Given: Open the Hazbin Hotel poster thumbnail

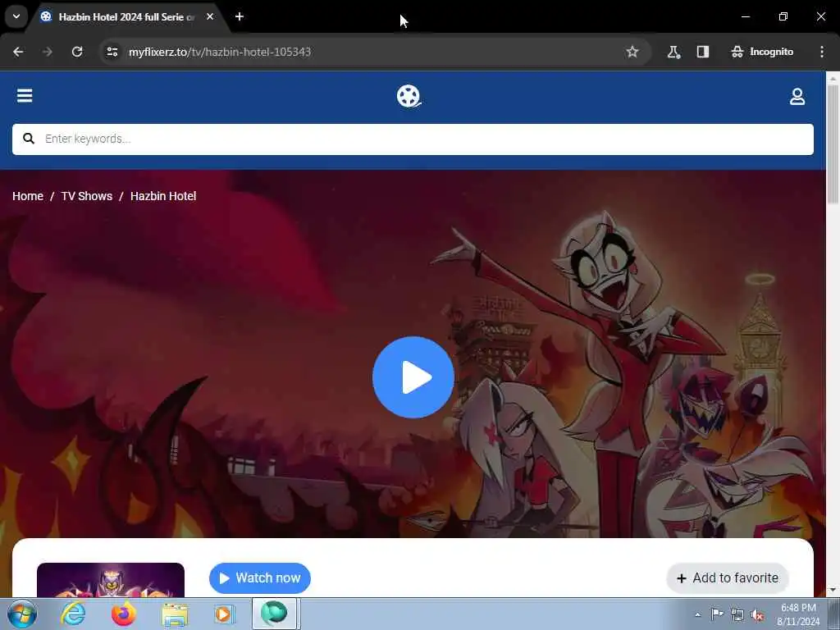Looking at the screenshot, I should pos(111,580).
